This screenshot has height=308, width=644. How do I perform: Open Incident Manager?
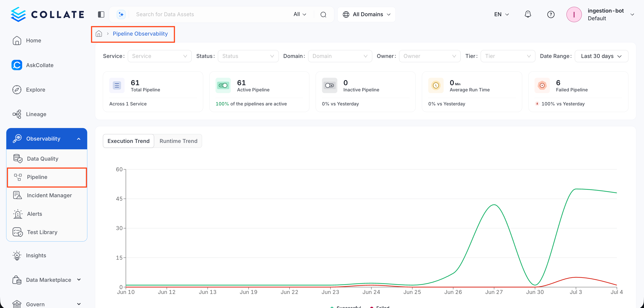pyautogui.click(x=47, y=195)
